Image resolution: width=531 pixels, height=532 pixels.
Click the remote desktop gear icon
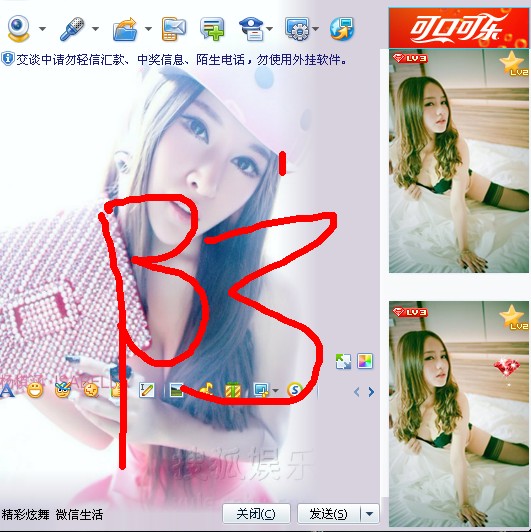pyautogui.click(x=297, y=29)
